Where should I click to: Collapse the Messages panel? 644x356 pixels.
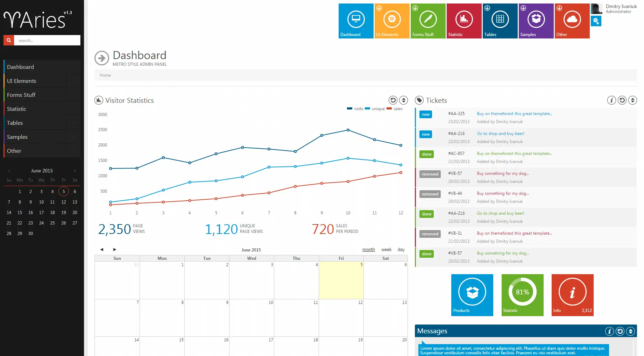(x=630, y=331)
